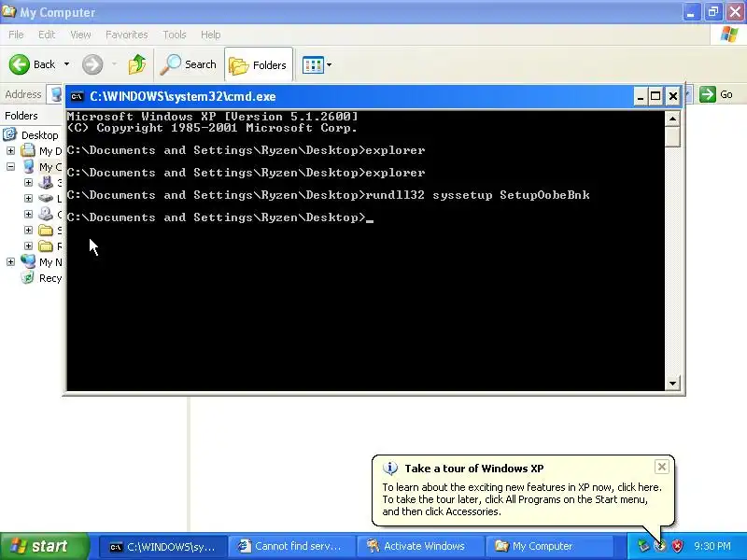Open the Favorites menu

click(127, 35)
